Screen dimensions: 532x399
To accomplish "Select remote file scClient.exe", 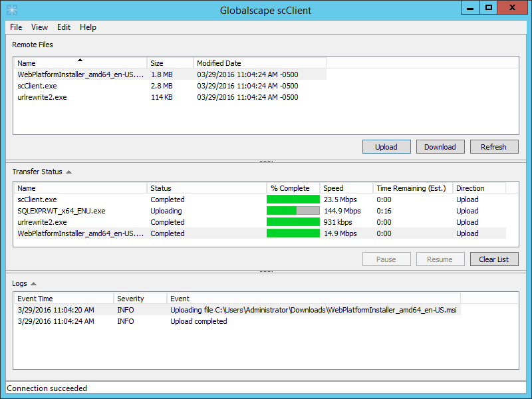I will coord(172,86).
